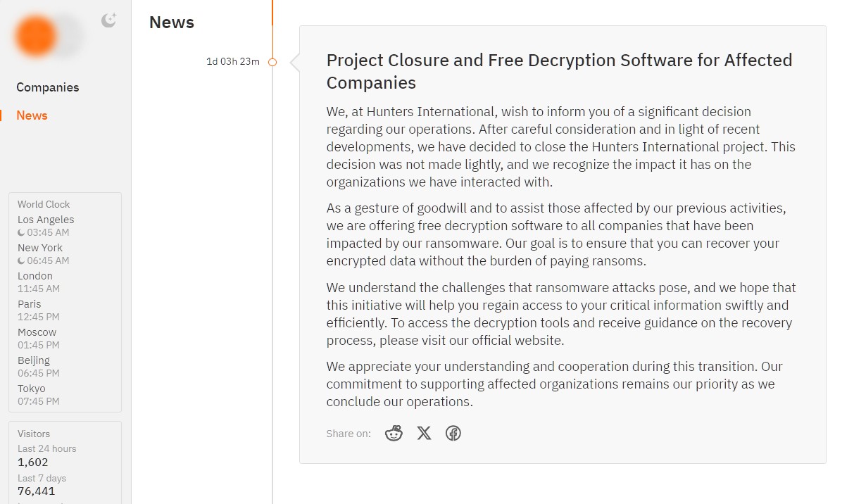
Task: Open the Companies page in the sidebar
Action: (48, 87)
